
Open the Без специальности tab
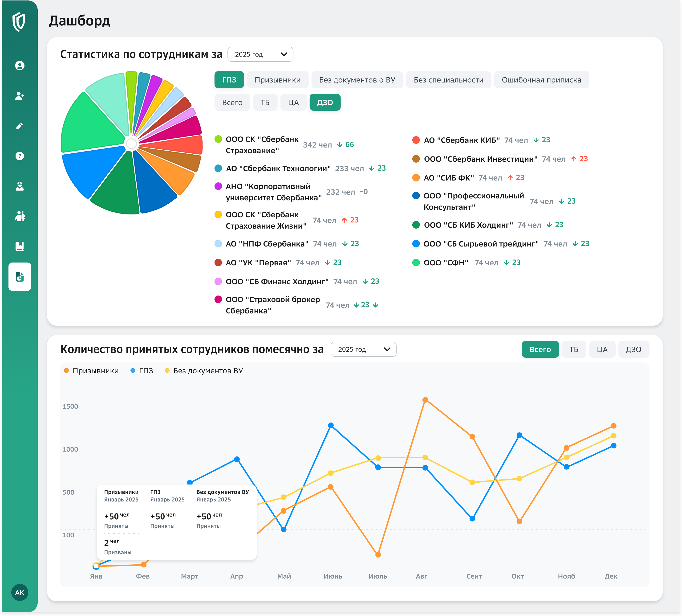(x=448, y=80)
